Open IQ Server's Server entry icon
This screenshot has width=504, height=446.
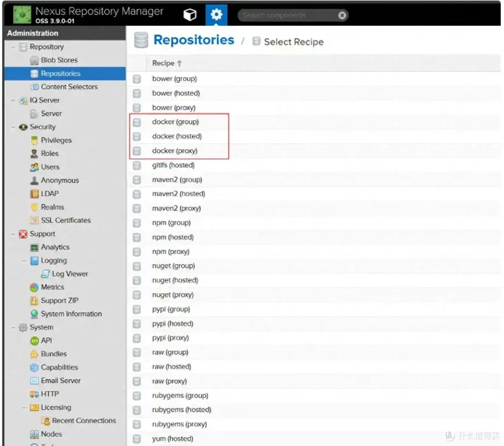[x=34, y=114]
